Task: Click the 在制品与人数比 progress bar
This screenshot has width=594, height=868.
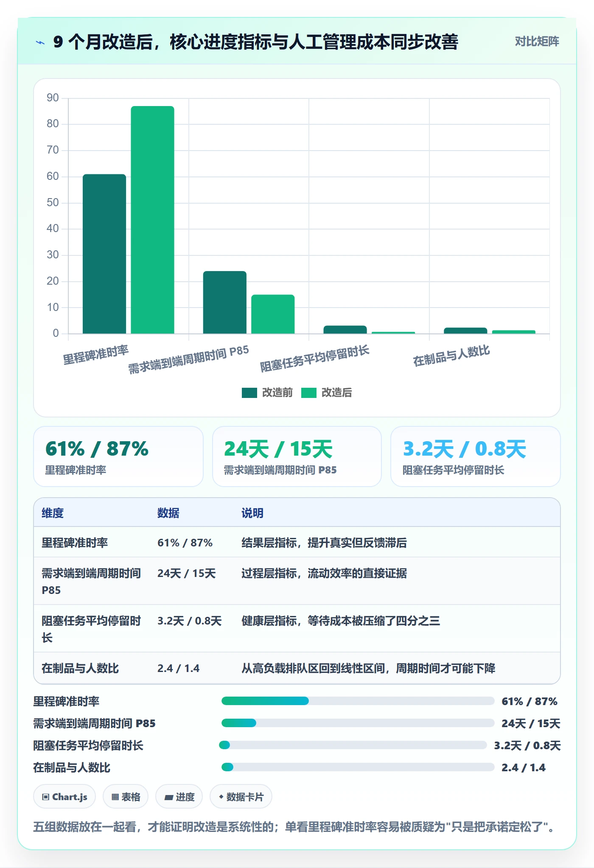Action: click(x=358, y=767)
